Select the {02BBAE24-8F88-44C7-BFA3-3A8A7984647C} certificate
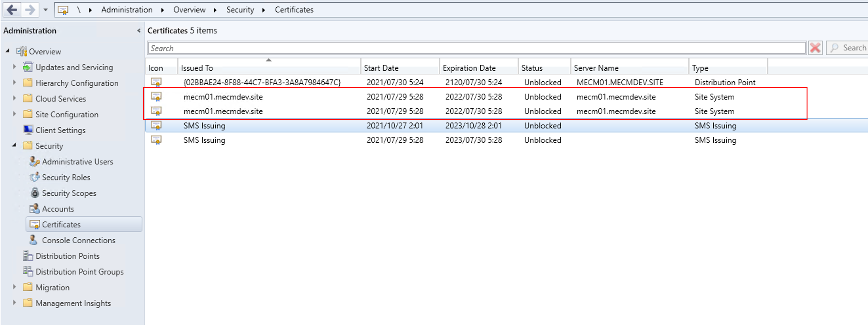Viewport: 868px width, 325px height. tap(262, 82)
